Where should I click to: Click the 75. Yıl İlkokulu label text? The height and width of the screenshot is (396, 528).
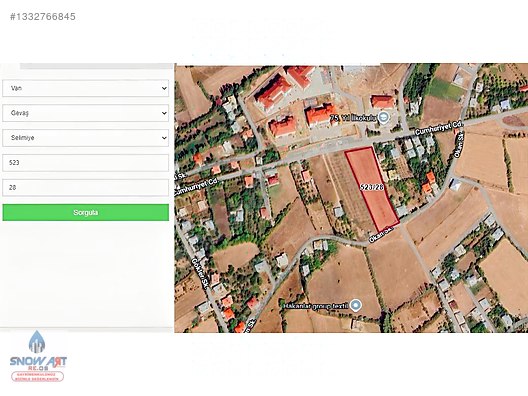[x=354, y=118]
